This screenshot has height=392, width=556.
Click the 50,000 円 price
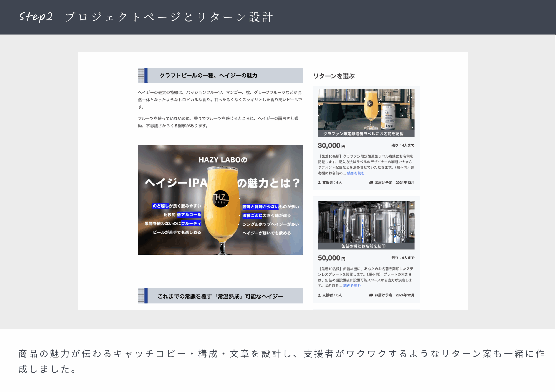coord(331,258)
